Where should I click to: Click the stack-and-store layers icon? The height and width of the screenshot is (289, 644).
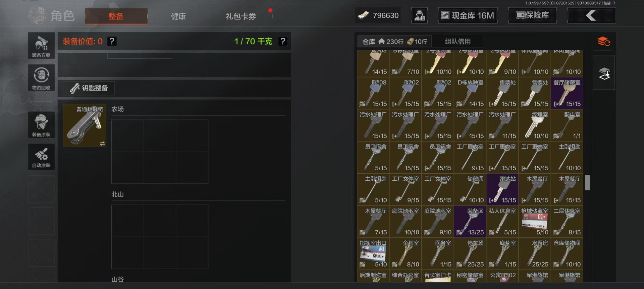tap(604, 73)
